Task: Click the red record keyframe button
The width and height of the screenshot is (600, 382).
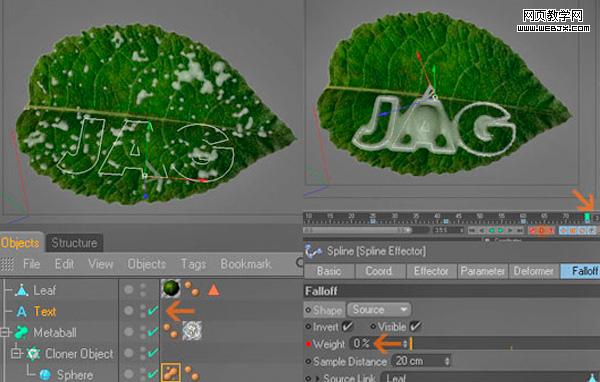Action: pos(532,230)
